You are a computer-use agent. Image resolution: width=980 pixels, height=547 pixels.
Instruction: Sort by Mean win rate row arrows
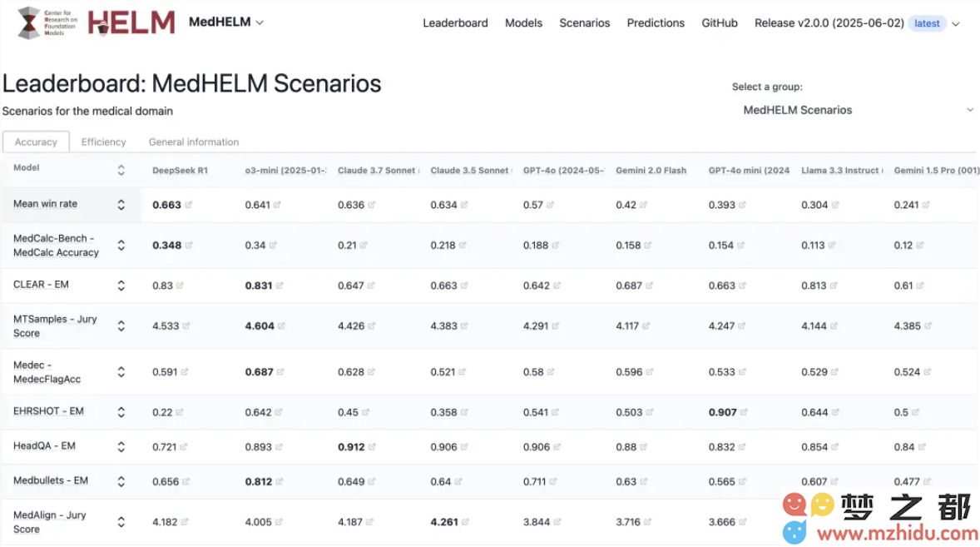point(121,205)
